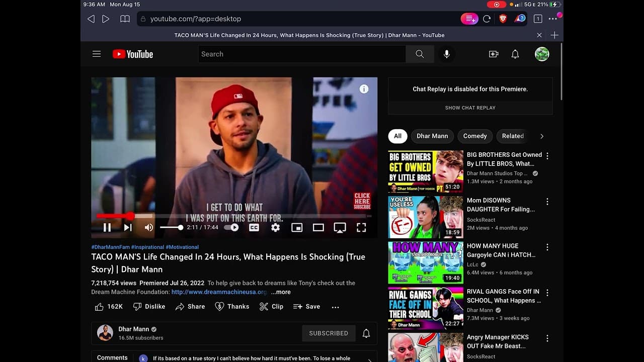Viewport: 644px width, 362px height.
Task: Open options for HOW MANY HUGE Gargoyle video
Action: click(x=547, y=247)
